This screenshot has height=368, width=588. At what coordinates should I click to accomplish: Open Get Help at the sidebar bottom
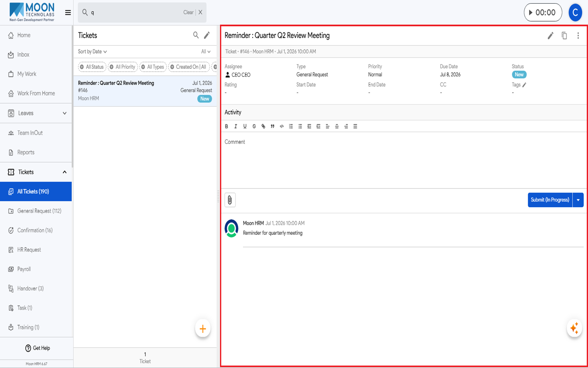38,348
